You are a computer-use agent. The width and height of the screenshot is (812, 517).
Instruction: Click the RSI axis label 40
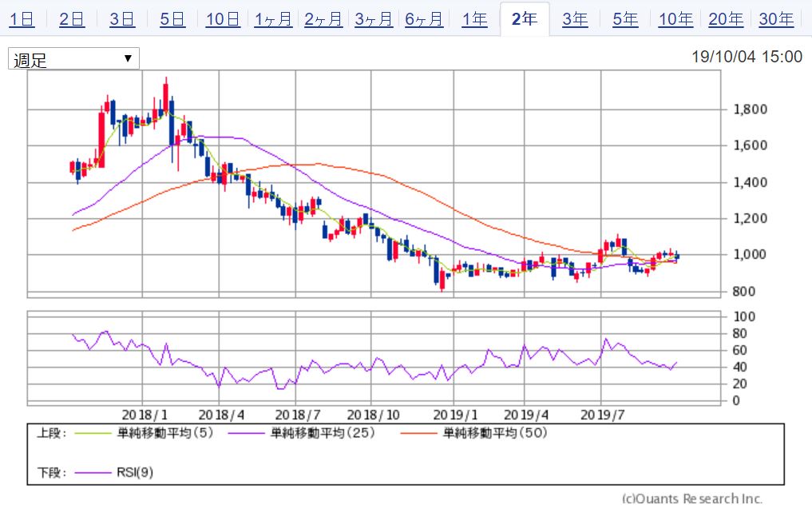click(x=740, y=368)
